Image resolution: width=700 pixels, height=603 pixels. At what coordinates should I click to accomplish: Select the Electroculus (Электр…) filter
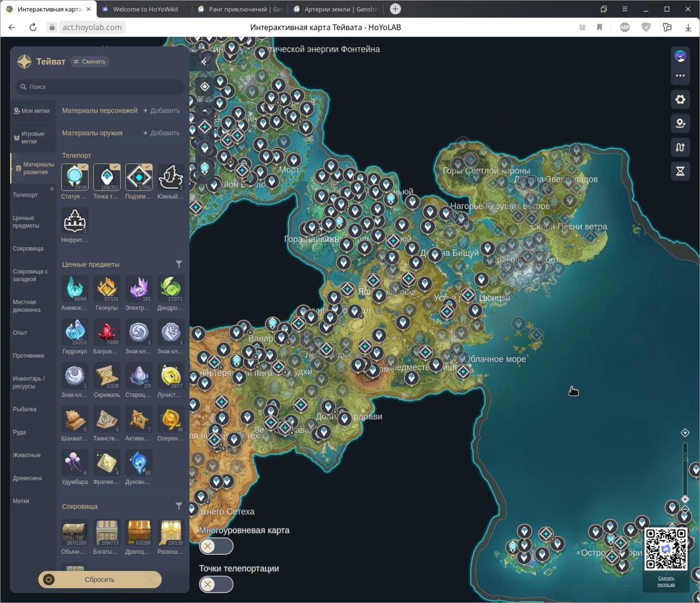[x=139, y=288]
